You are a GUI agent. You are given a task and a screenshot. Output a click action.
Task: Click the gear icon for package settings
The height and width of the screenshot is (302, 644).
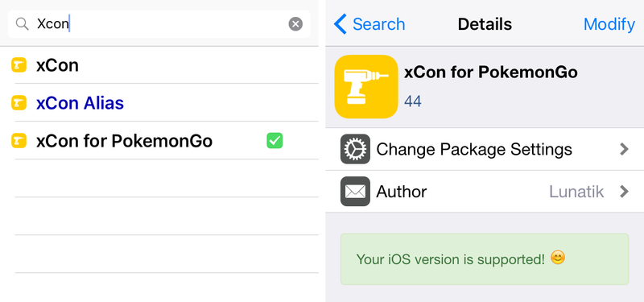(x=355, y=149)
